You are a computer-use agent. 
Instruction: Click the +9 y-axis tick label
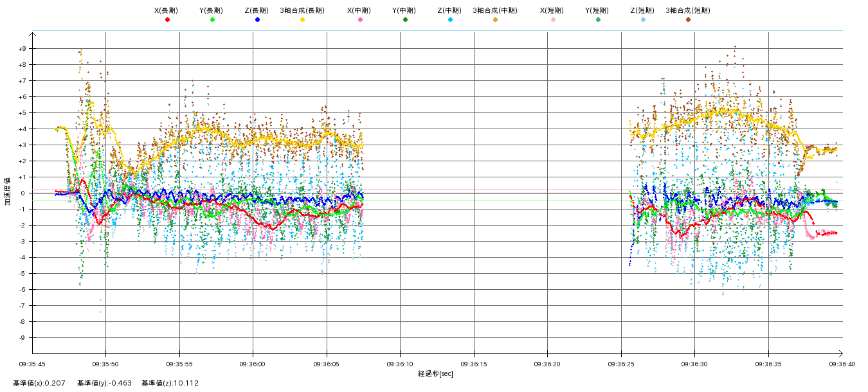(22, 49)
